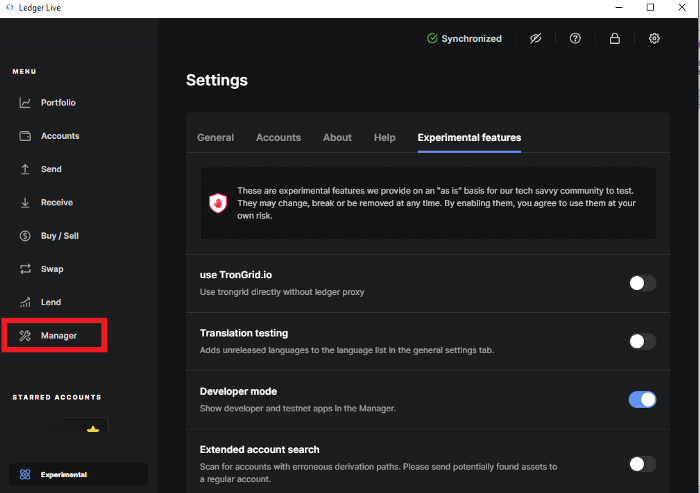Image resolution: width=700 pixels, height=493 pixels.
Task: Switch to the Accounts settings tab
Action: pyautogui.click(x=279, y=138)
